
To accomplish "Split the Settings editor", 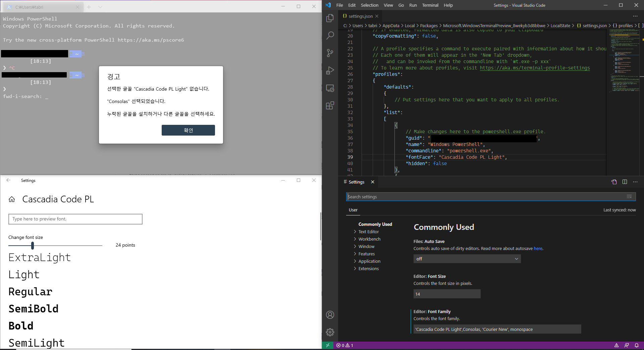I will 625,182.
